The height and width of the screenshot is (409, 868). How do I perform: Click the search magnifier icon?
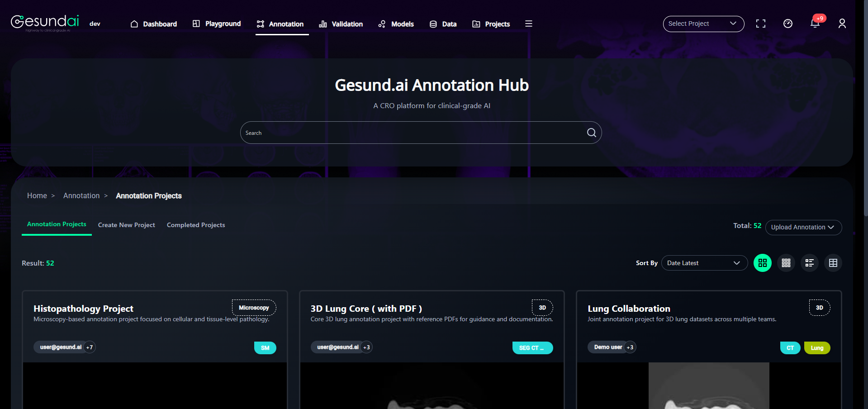(x=591, y=133)
